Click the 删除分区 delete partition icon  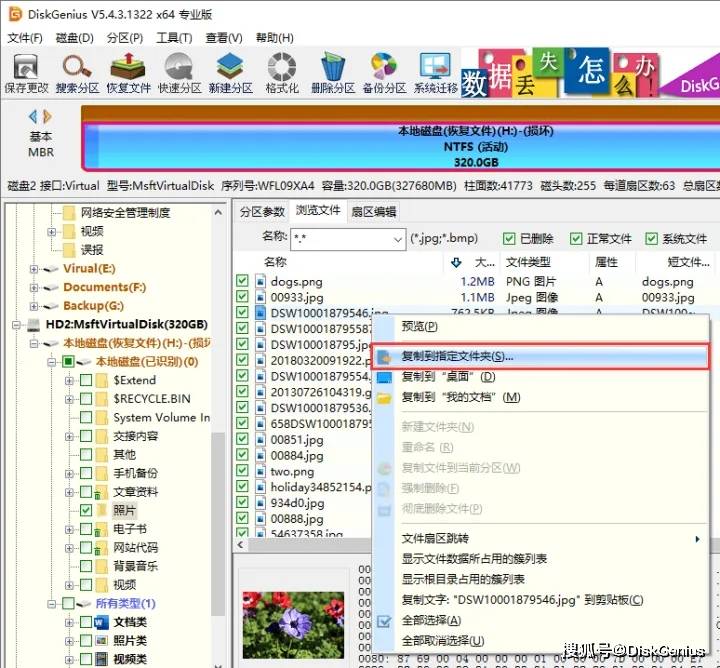333,72
